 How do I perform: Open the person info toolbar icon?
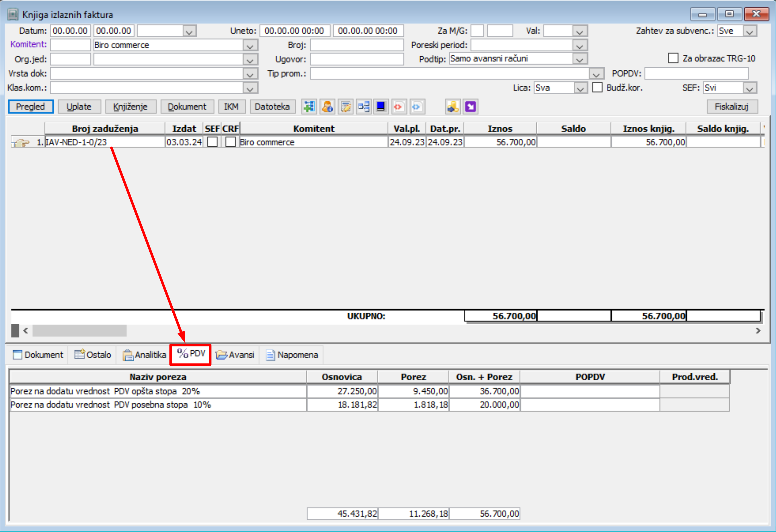(327, 107)
